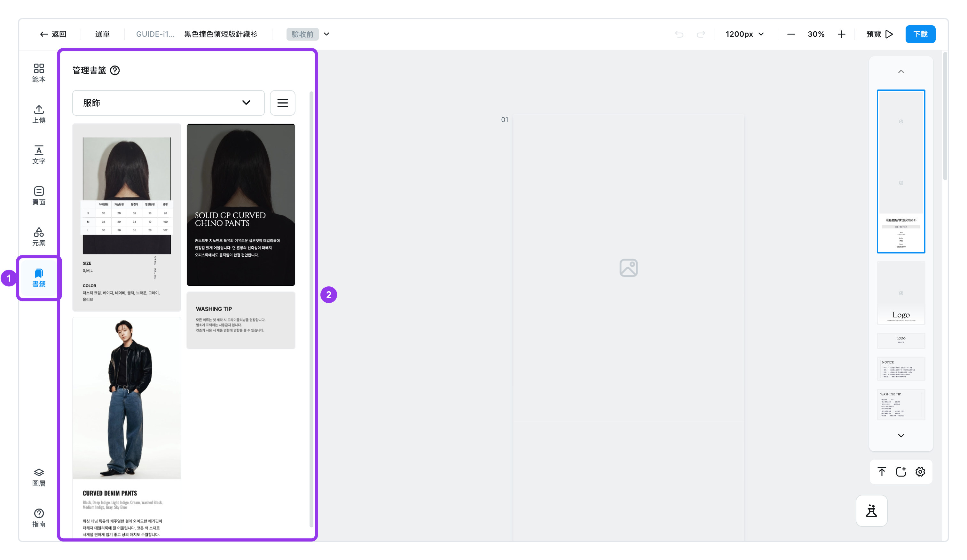Open the page settings gear

[920, 472]
